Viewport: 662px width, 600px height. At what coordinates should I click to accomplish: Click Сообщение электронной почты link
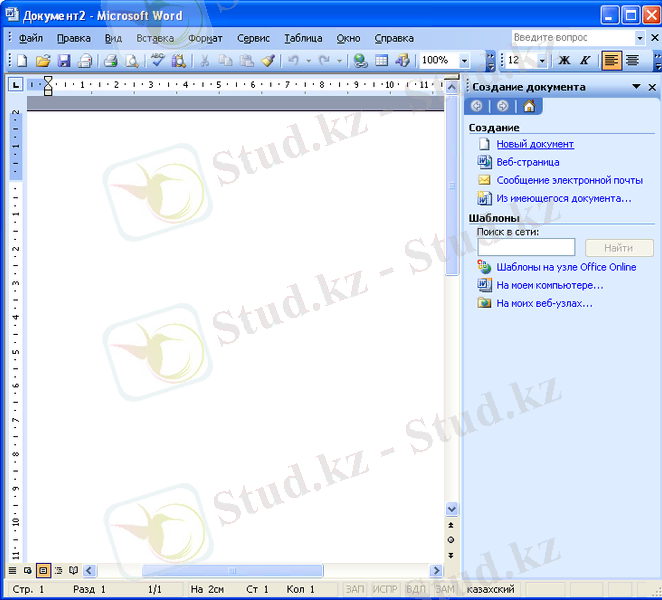click(x=570, y=180)
